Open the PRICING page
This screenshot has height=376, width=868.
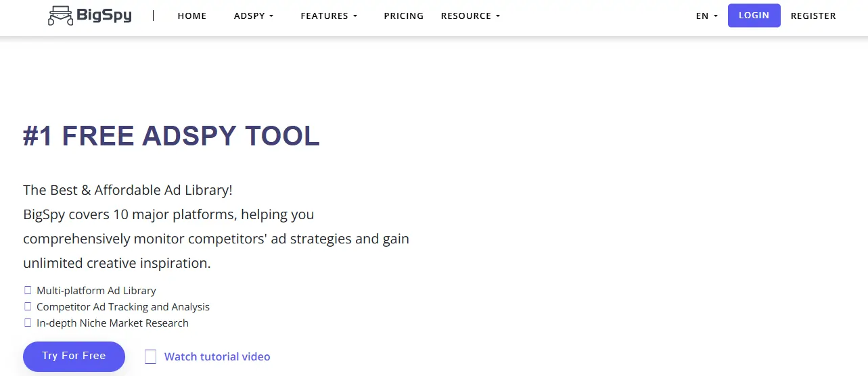(403, 16)
